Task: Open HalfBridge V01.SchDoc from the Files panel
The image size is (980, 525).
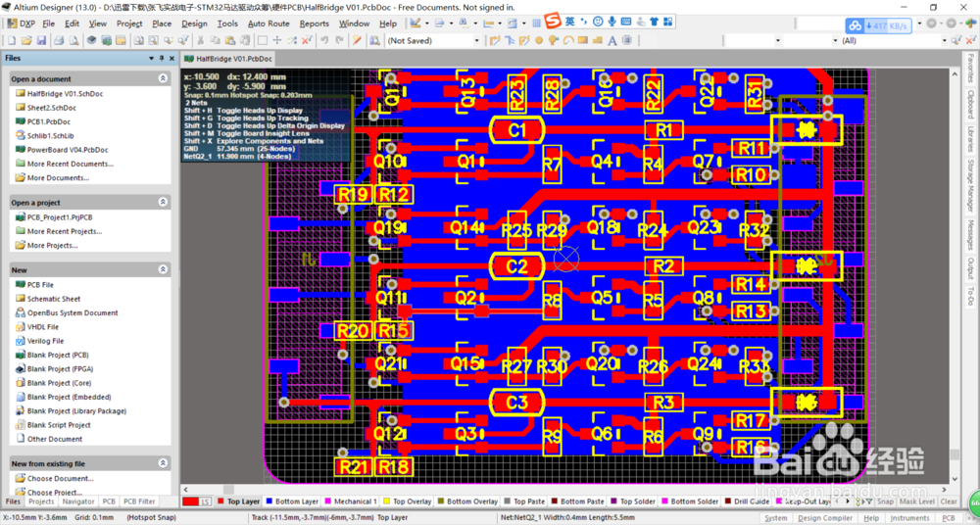Action: [x=60, y=94]
